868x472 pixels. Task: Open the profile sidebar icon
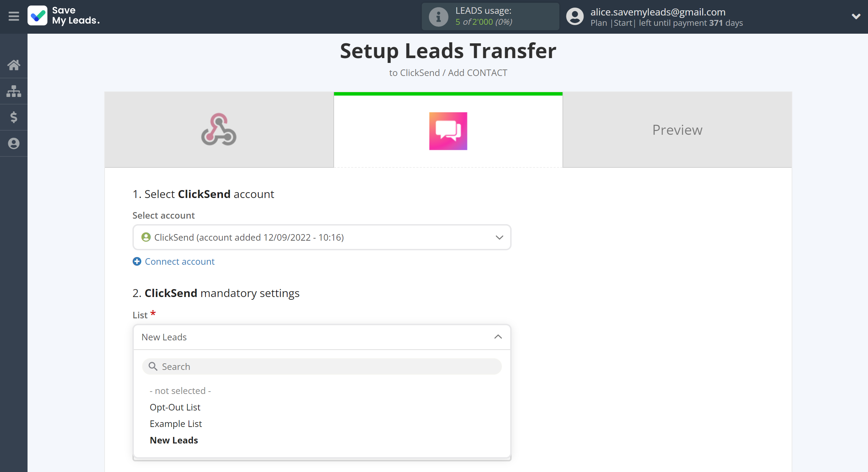point(14,143)
